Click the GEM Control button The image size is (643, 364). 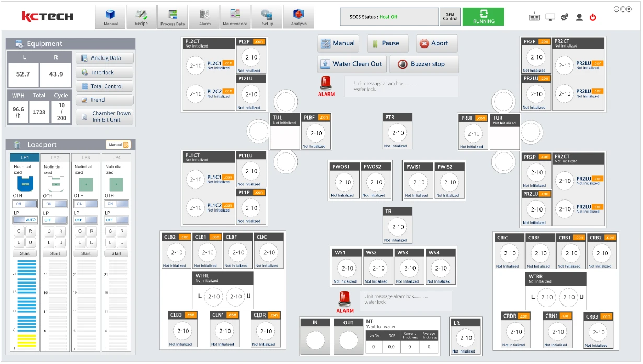coord(450,17)
